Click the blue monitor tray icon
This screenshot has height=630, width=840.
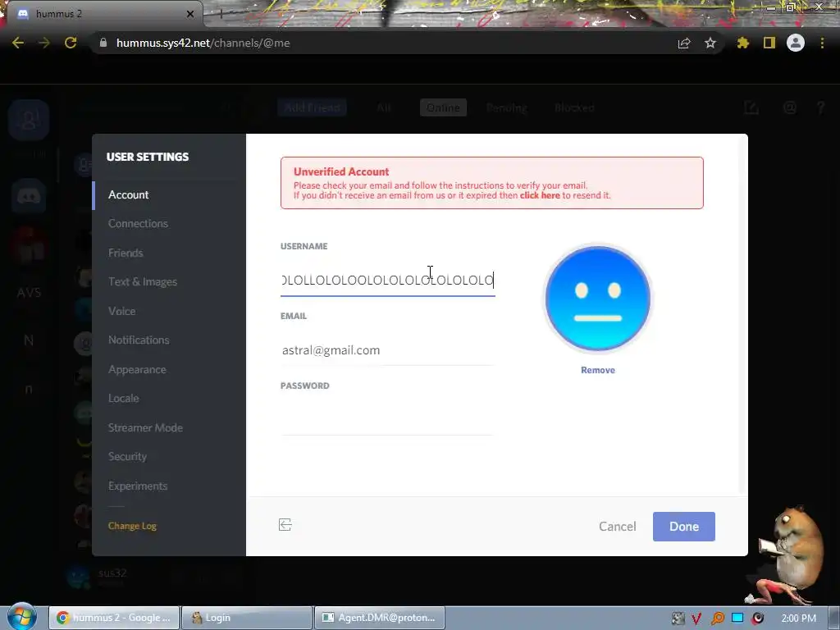point(737,618)
